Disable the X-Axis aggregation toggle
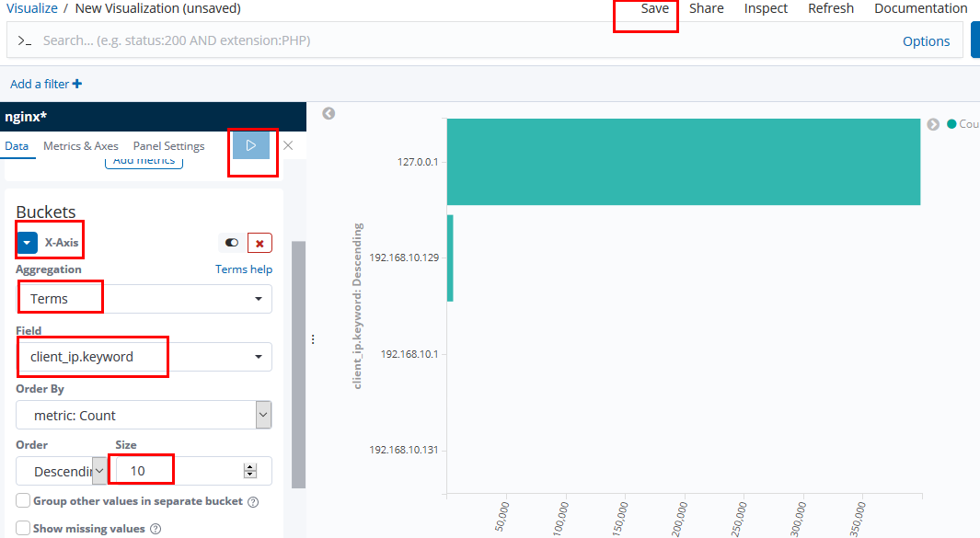 (232, 243)
